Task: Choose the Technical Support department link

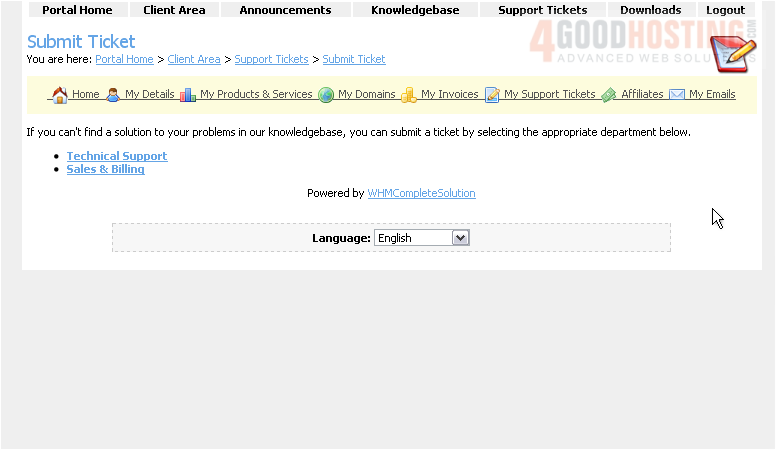Action: tap(117, 156)
